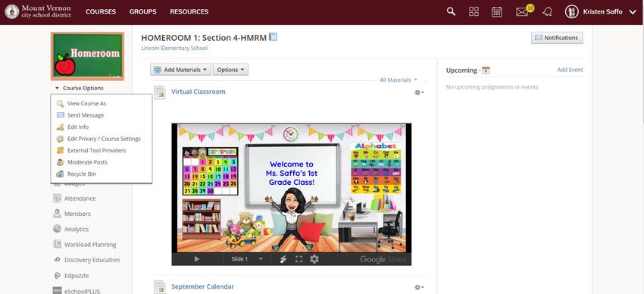Click the Kristen Saffo name text

pyautogui.click(x=602, y=12)
